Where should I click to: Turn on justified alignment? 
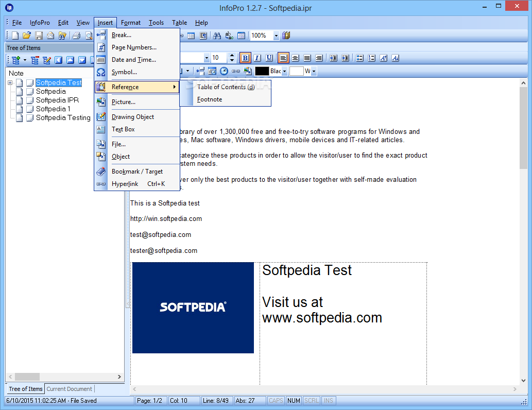click(307, 58)
